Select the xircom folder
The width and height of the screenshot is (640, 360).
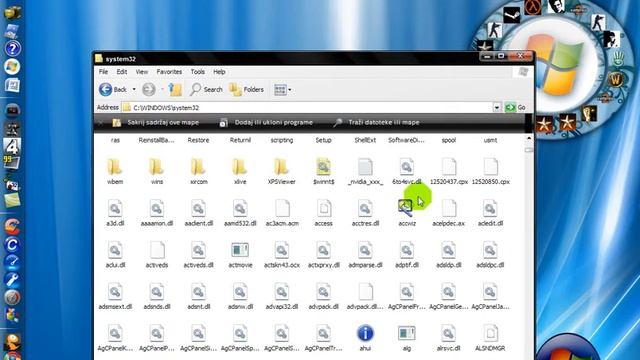[198, 171]
